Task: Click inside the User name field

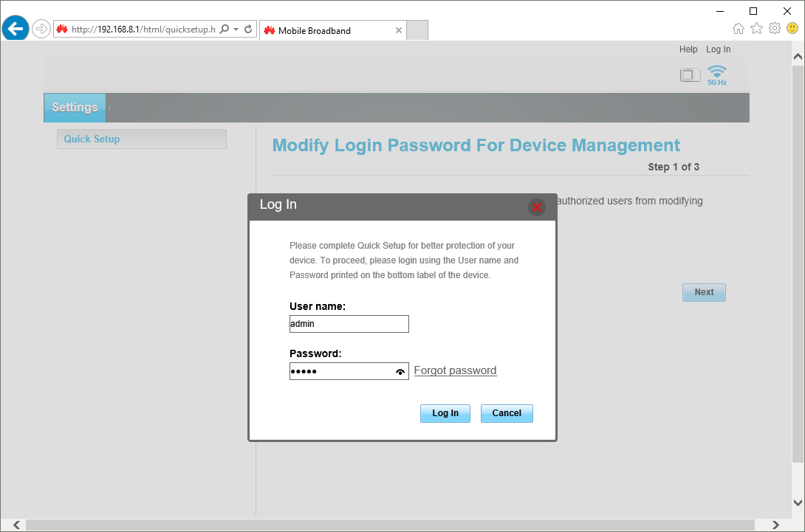Action: coord(349,323)
